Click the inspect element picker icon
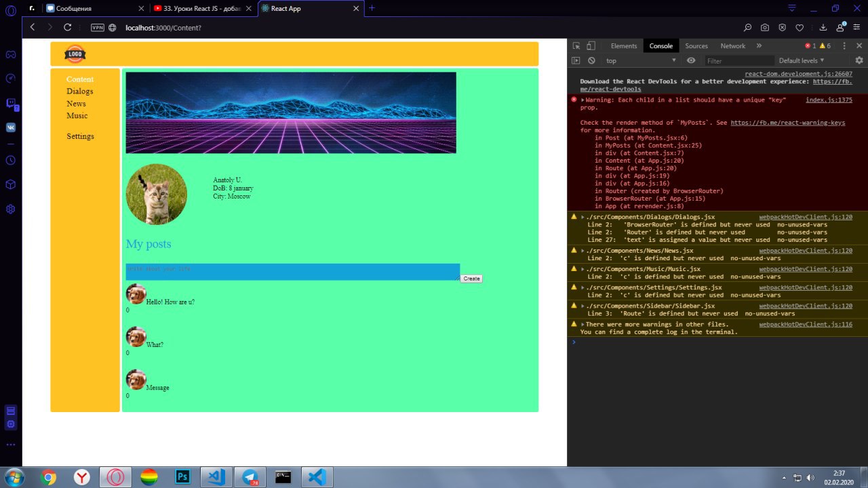 point(576,46)
